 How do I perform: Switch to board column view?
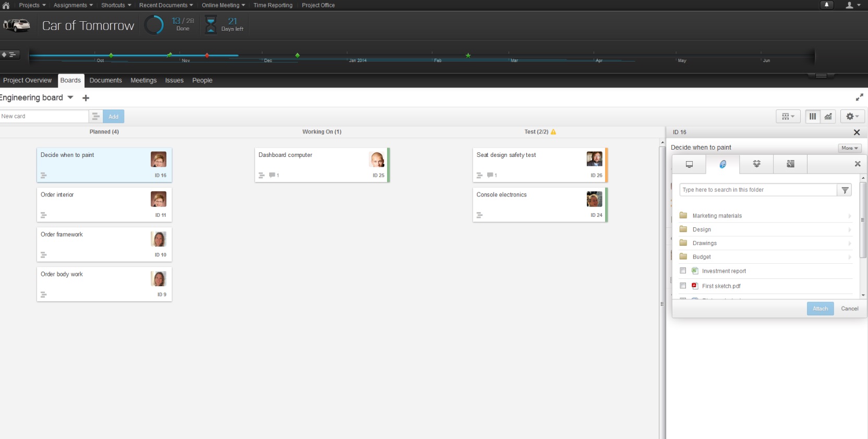812,117
